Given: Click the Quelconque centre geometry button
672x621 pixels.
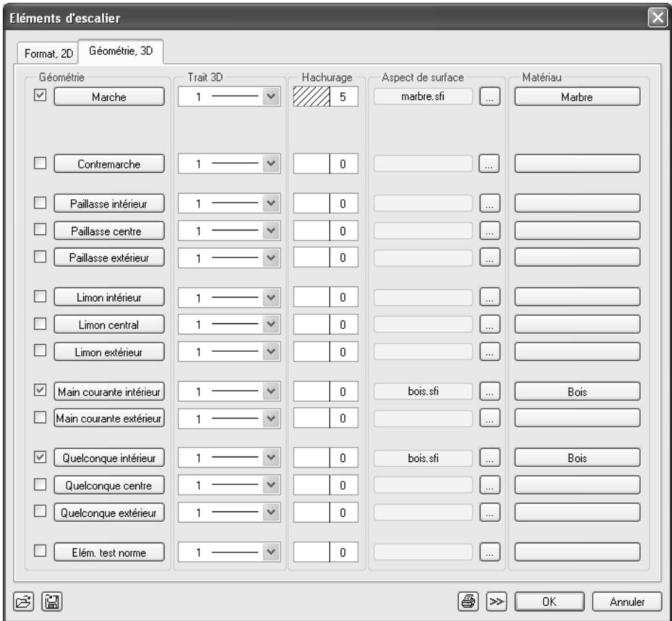Looking at the screenshot, I should [x=109, y=485].
